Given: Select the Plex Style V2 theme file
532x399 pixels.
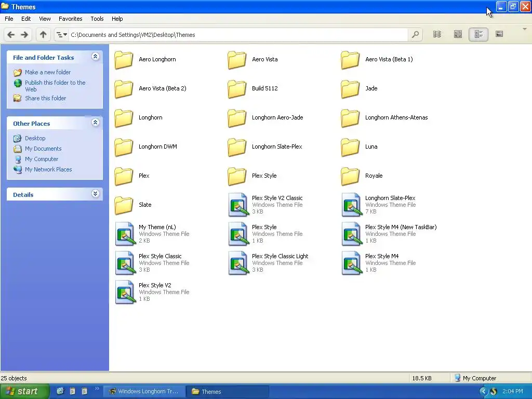Looking at the screenshot, I should pyautogui.click(x=152, y=292).
